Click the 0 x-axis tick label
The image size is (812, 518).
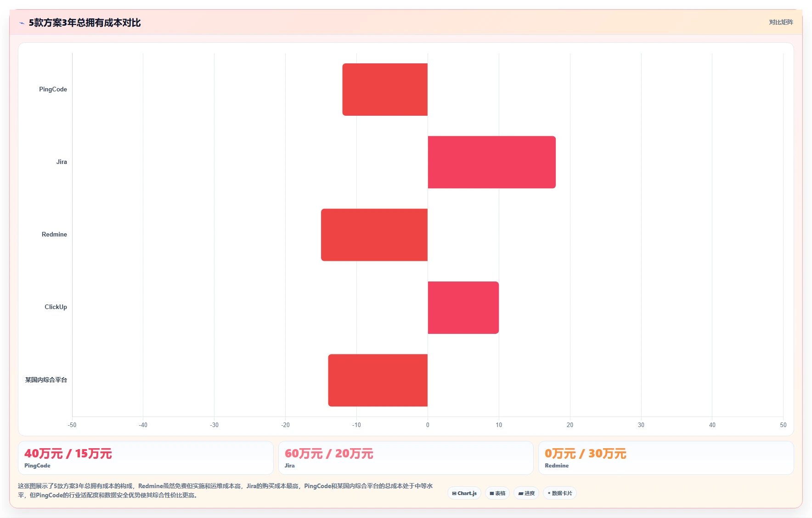(x=428, y=425)
